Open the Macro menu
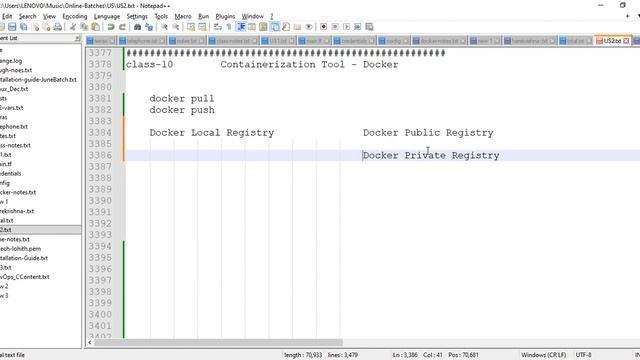The image size is (640, 360). coord(183,16)
